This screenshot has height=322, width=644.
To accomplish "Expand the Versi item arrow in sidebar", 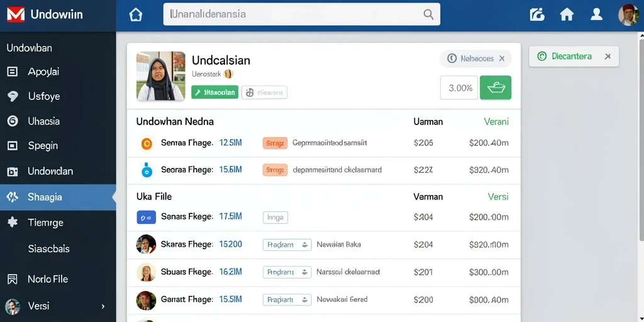I will tap(103, 306).
